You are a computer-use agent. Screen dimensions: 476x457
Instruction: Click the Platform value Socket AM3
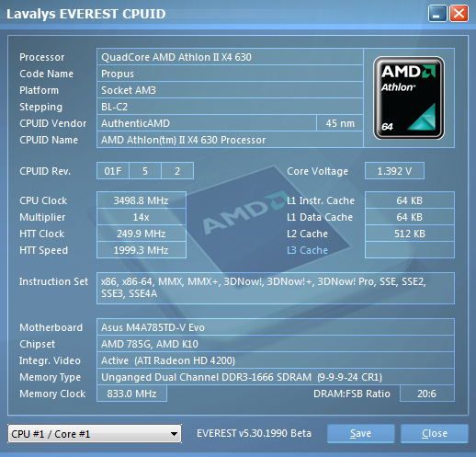230,90
